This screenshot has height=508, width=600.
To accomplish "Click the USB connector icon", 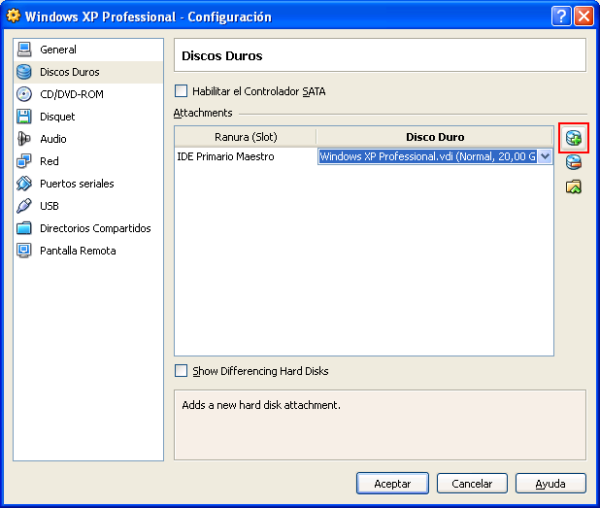I will (x=25, y=206).
